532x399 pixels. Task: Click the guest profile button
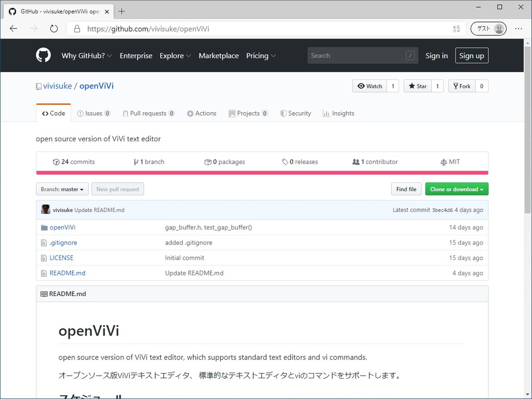tap(488, 29)
